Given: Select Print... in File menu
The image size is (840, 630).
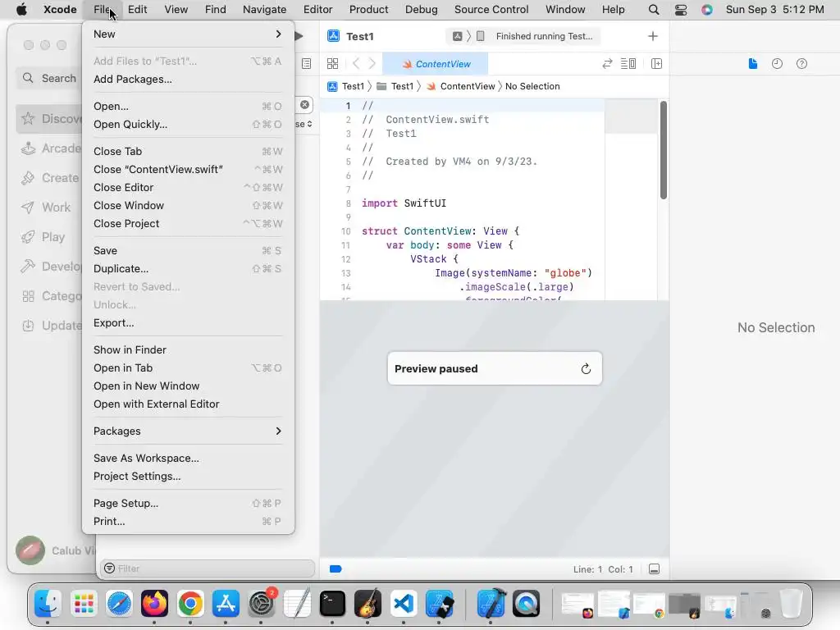Looking at the screenshot, I should click(x=188, y=521).
